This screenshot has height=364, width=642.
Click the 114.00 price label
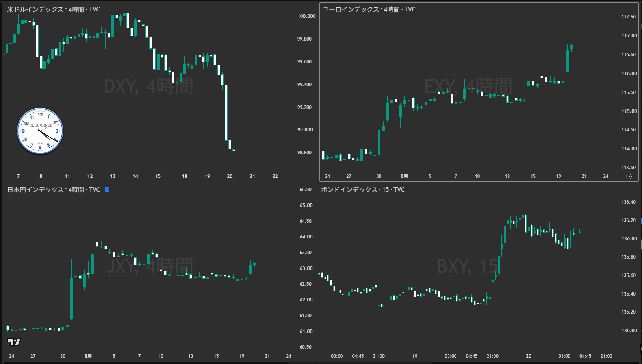629,149
